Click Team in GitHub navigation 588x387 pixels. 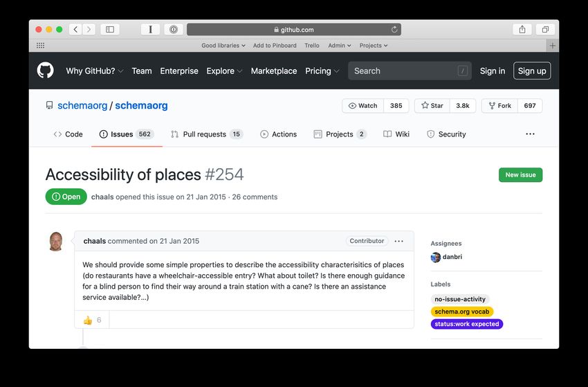coord(142,71)
